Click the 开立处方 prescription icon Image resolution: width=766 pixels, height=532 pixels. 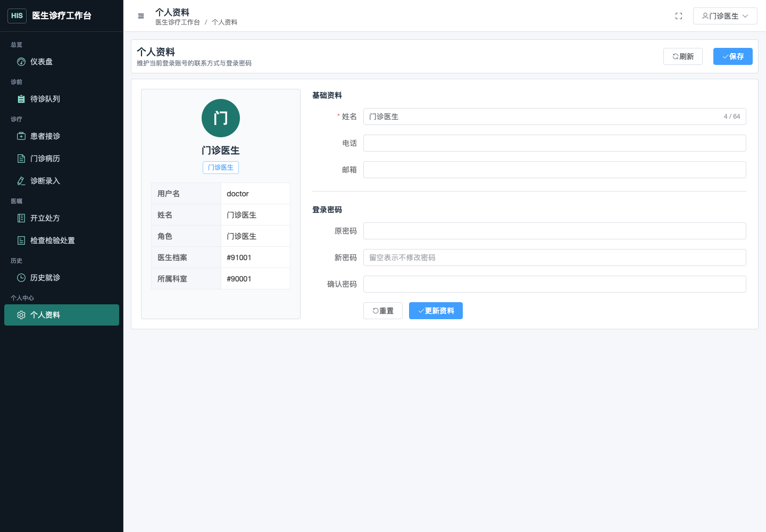21,218
